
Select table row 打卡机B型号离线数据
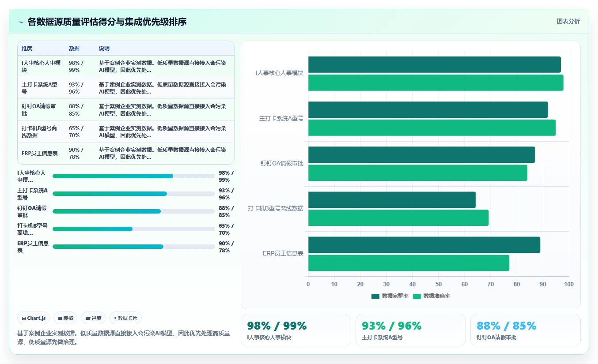click(126, 132)
